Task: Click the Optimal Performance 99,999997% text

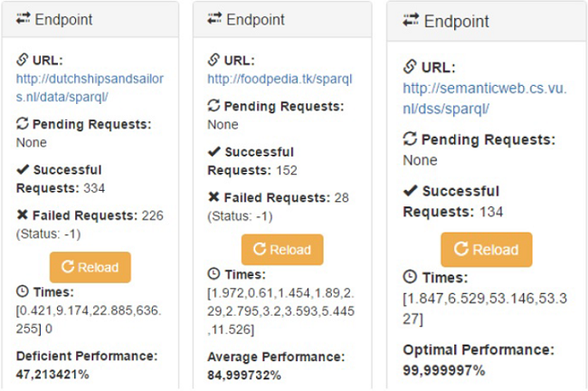Action: pos(477,359)
